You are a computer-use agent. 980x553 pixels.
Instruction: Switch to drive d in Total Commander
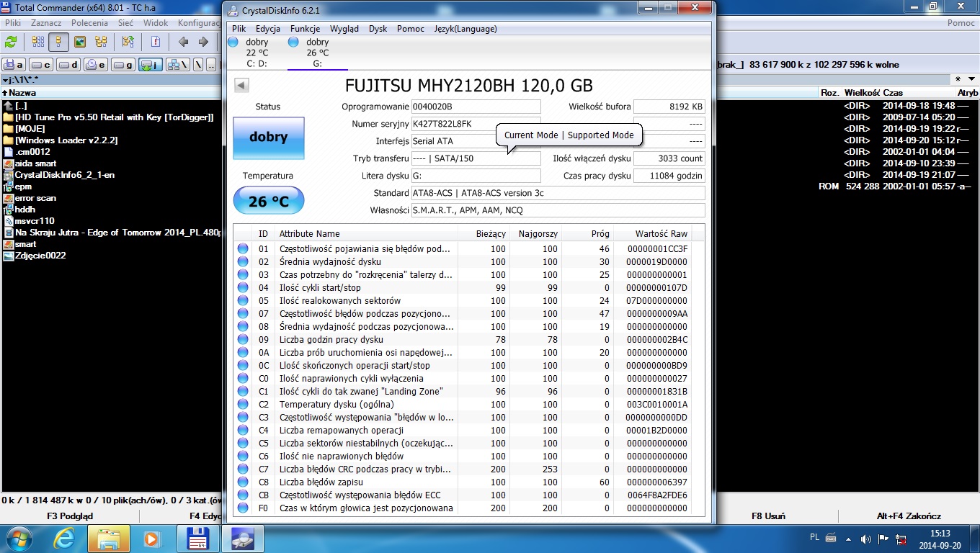tap(68, 65)
